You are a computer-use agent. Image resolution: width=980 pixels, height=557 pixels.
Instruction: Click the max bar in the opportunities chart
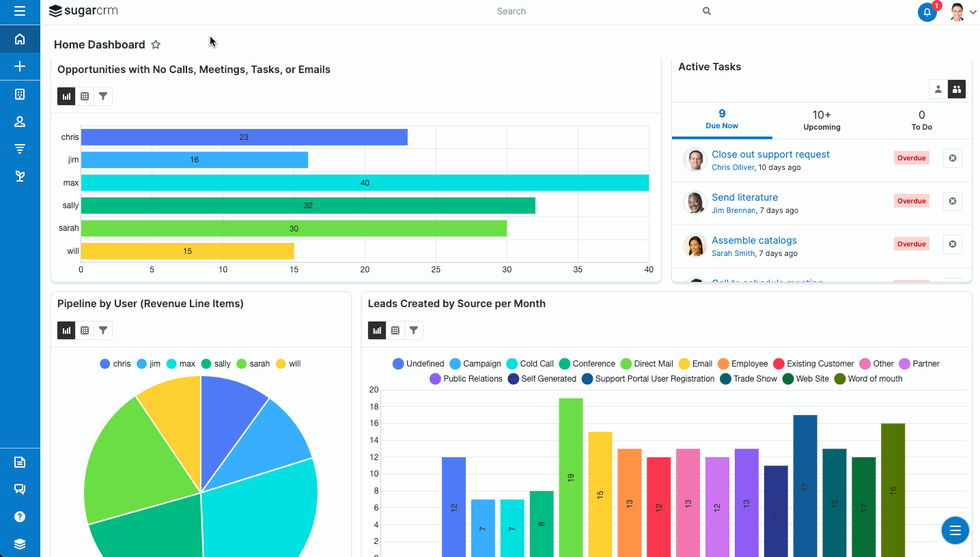pyautogui.click(x=365, y=183)
